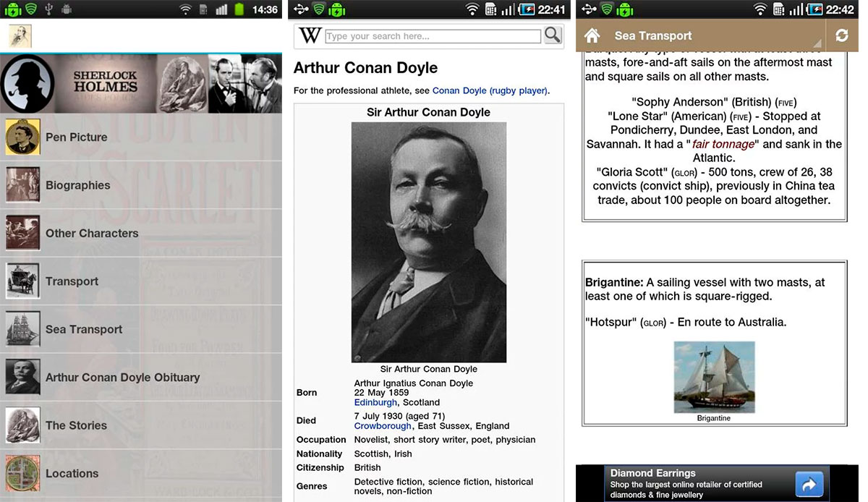This screenshot has height=502, width=868.
Task: Tap the Wikipedia W logo
Action: tap(310, 35)
